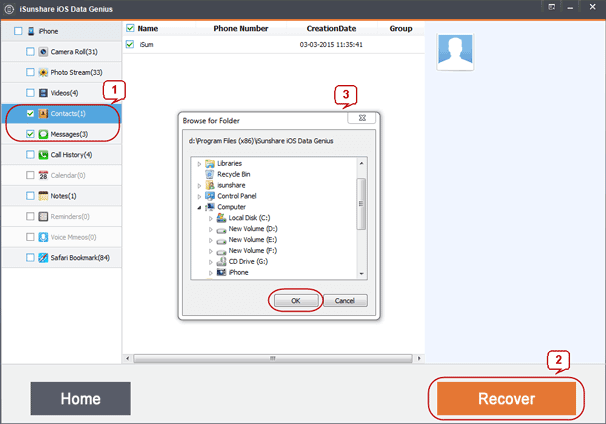Click the Recycle Bin icon
Image resolution: width=606 pixels, height=424 pixels.
[210, 174]
